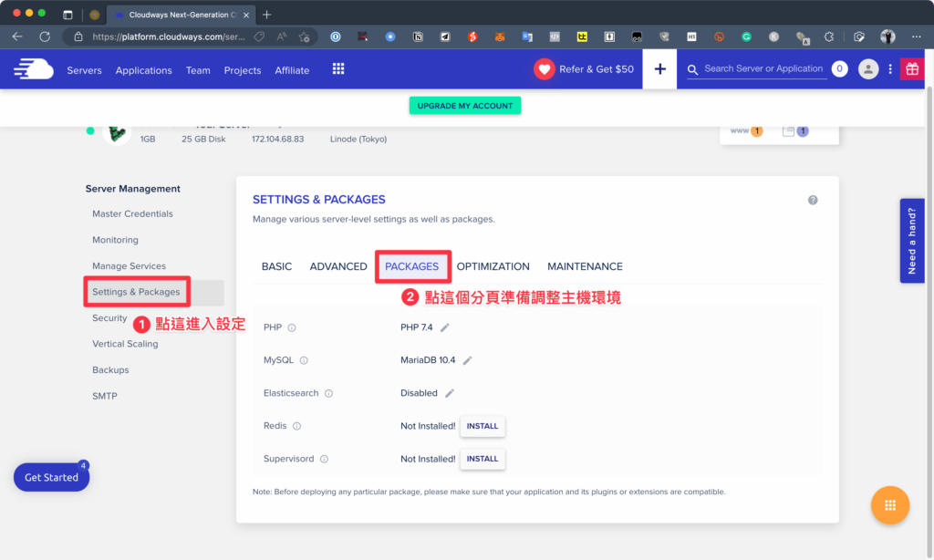Show info for Elasticsearch
Viewport: 934px width, 560px height.
coord(328,393)
